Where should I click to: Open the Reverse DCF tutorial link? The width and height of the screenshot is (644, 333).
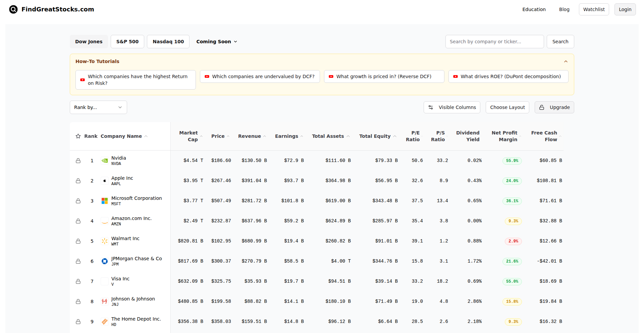coord(384,76)
